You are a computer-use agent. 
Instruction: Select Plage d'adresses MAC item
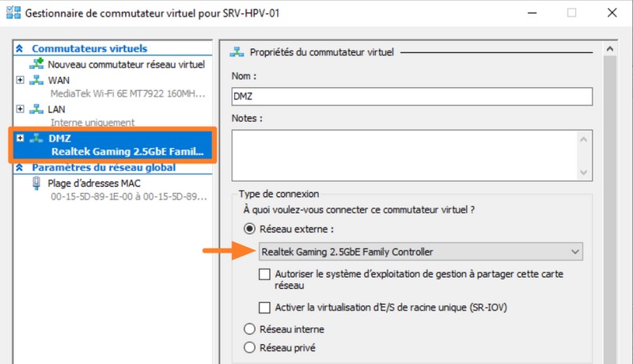[94, 183]
